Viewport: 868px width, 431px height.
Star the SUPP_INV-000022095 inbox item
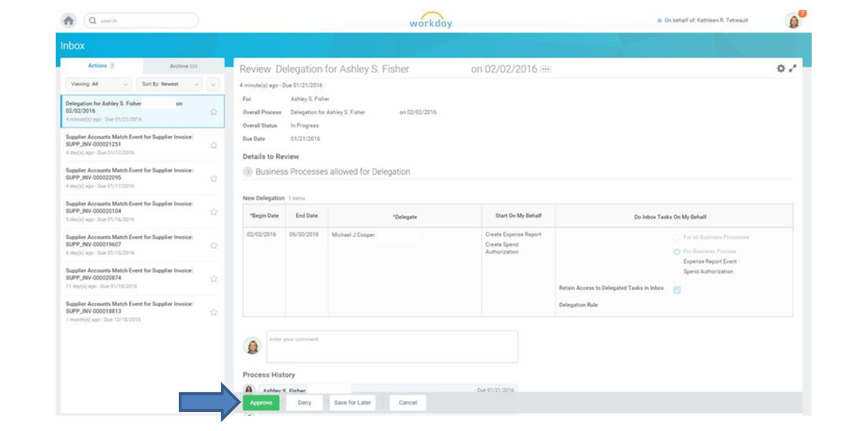click(x=214, y=178)
